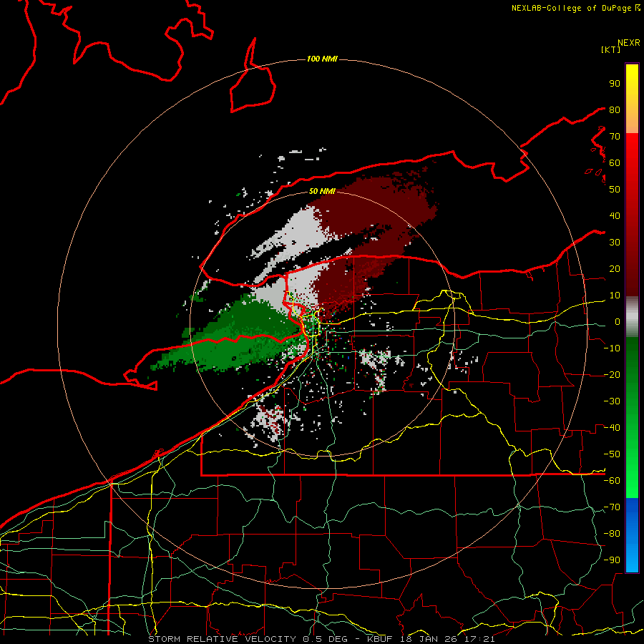Click the -80 value on the velocity scale

click(x=612, y=534)
